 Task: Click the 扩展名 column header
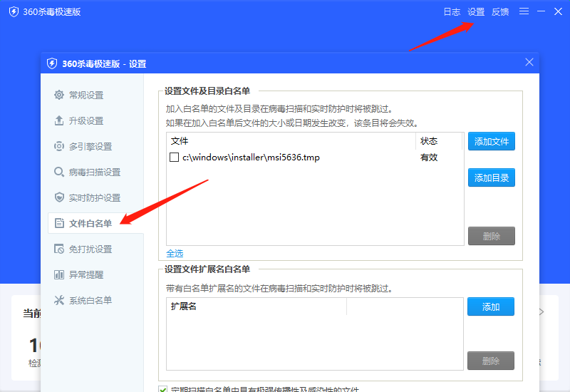(256, 306)
